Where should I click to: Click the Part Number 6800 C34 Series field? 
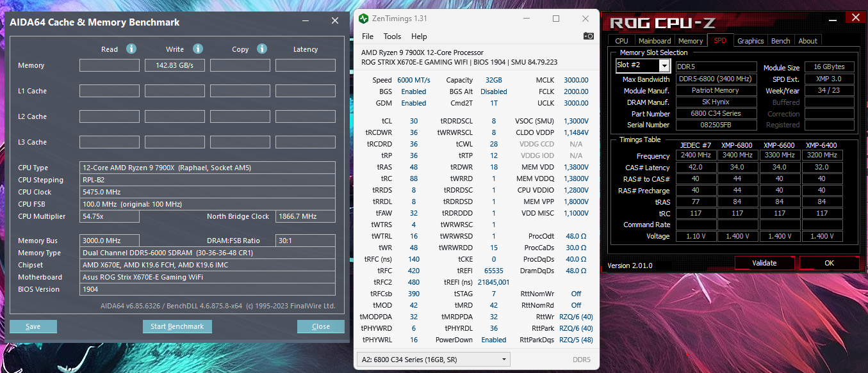click(716, 114)
